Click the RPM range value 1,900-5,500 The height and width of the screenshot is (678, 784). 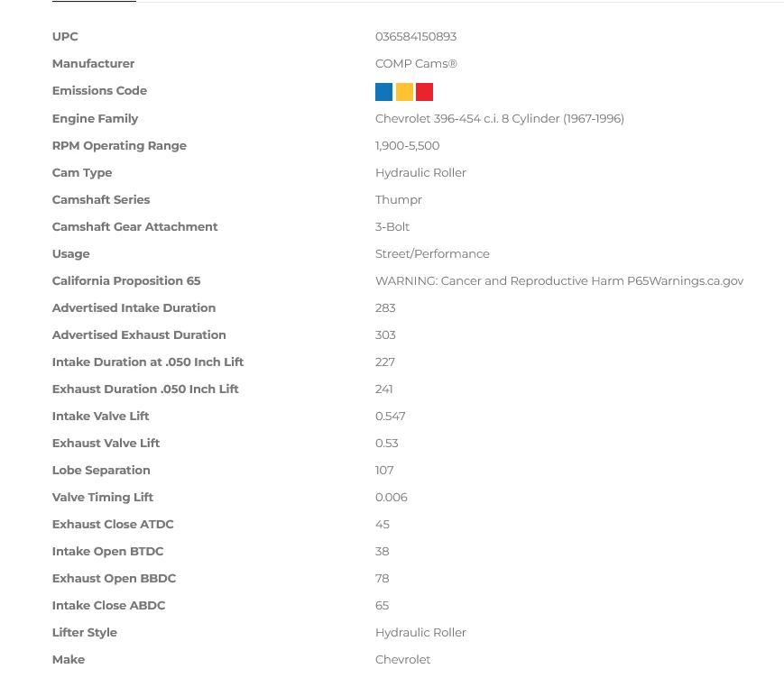point(407,146)
